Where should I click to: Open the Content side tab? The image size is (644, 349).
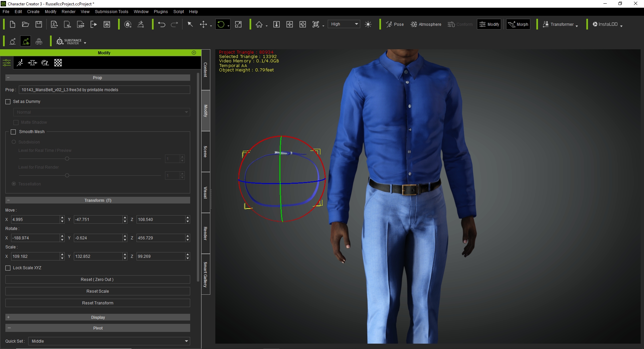pyautogui.click(x=206, y=70)
